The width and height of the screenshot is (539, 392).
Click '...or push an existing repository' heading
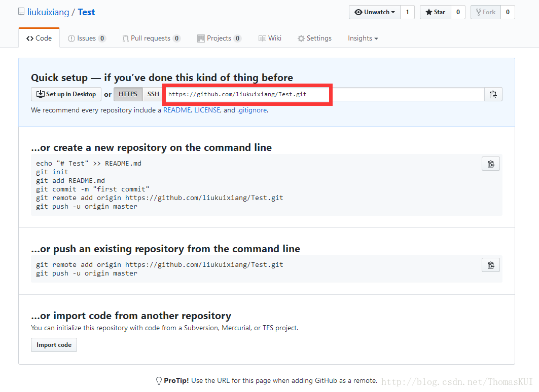(165, 249)
